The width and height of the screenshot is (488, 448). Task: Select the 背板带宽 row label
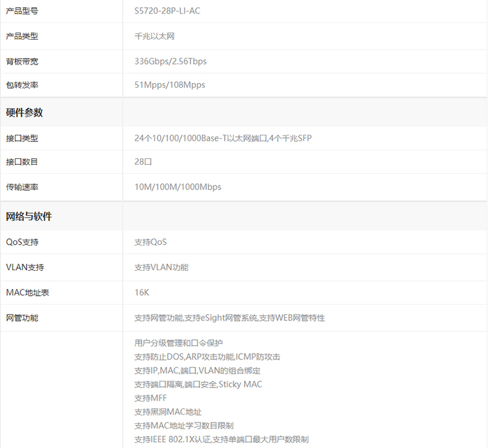(22, 61)
